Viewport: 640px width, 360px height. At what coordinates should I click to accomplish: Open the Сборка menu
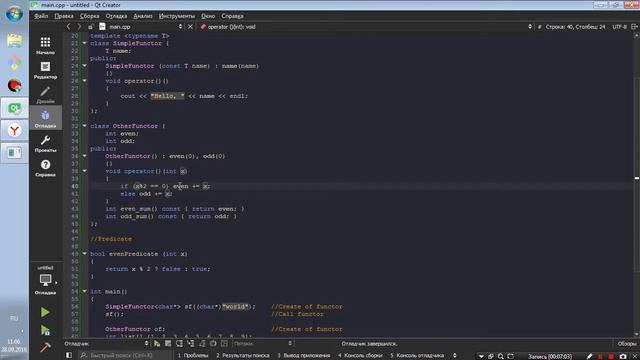[x=89, y=16]
